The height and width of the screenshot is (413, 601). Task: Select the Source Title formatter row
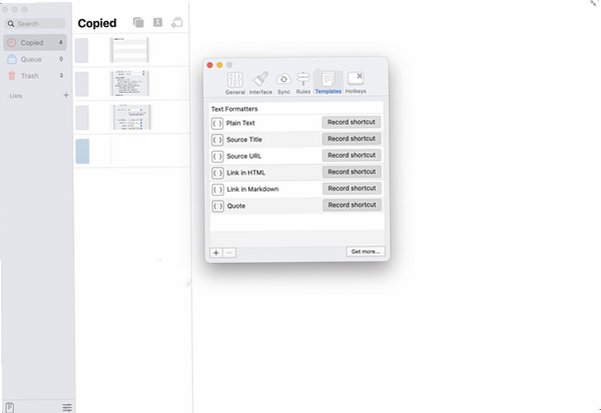point(297,139)
